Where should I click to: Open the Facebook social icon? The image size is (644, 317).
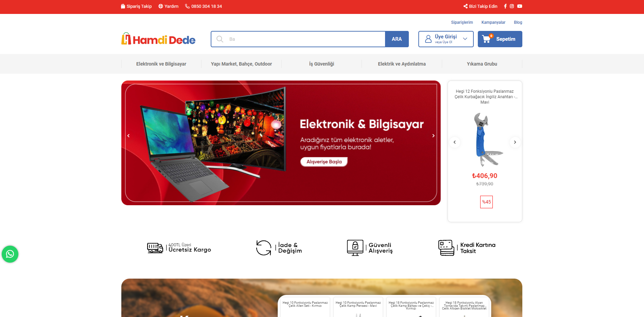click(x=505, y=6)
